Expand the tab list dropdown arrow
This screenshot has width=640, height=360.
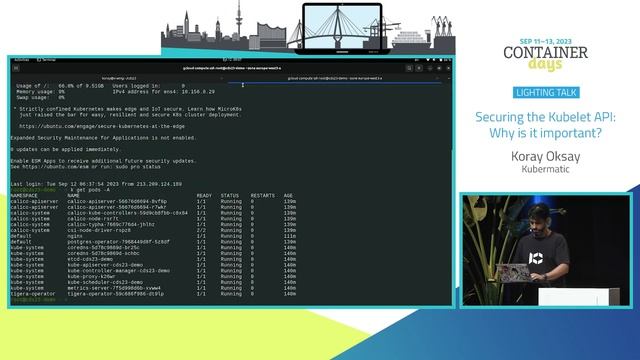pyautogui.click(x=448, y=78)
